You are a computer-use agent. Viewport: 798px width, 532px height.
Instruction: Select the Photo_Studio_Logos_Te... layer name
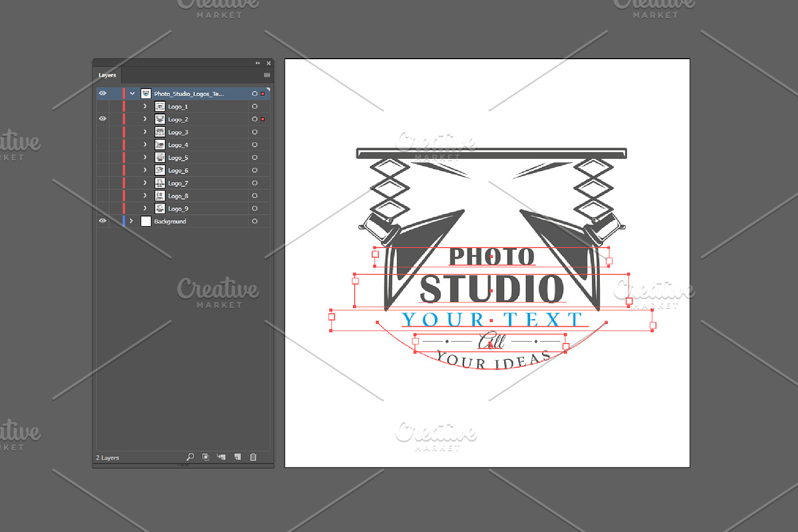189,94
